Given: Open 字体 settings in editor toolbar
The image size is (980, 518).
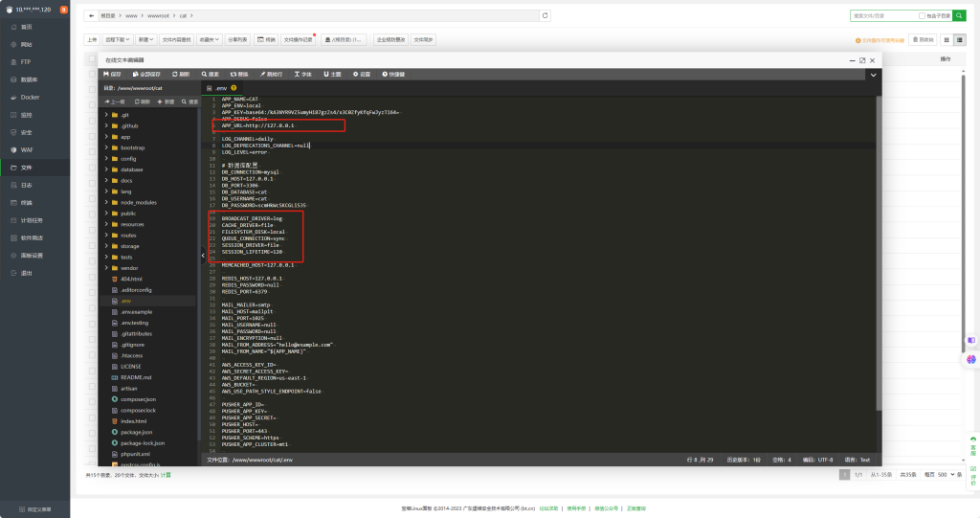Looking at the screenshot, I should click(303, 74).
